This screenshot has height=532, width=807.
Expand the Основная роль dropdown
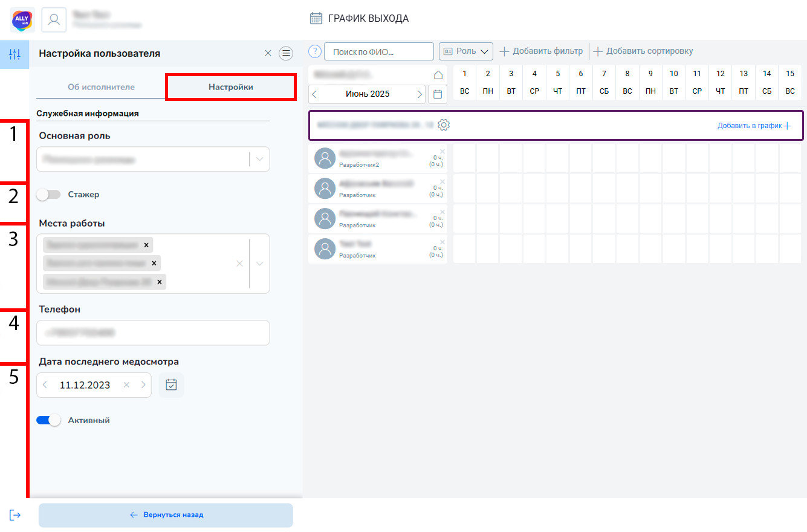pyautogui.click(x=260, y=160)
